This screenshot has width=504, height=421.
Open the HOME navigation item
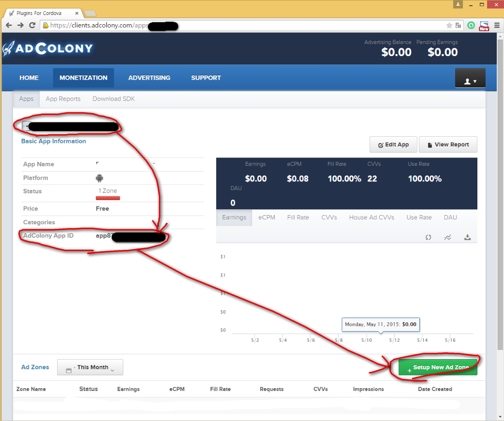[x=29, y=78]
